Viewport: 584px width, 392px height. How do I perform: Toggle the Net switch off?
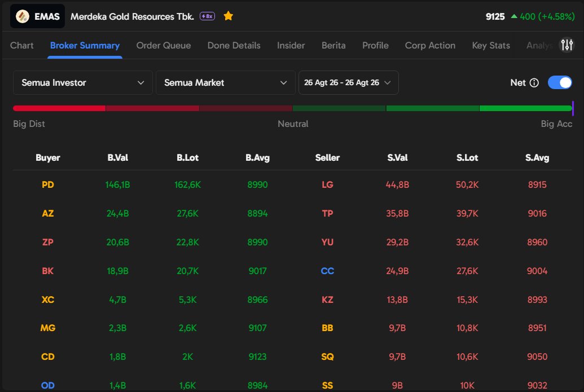560,83
